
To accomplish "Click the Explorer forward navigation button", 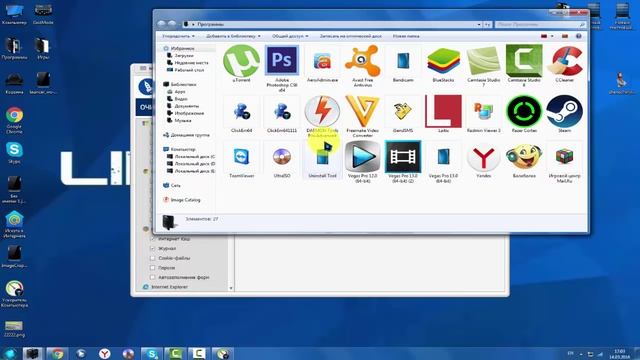I will click(172, 24).
